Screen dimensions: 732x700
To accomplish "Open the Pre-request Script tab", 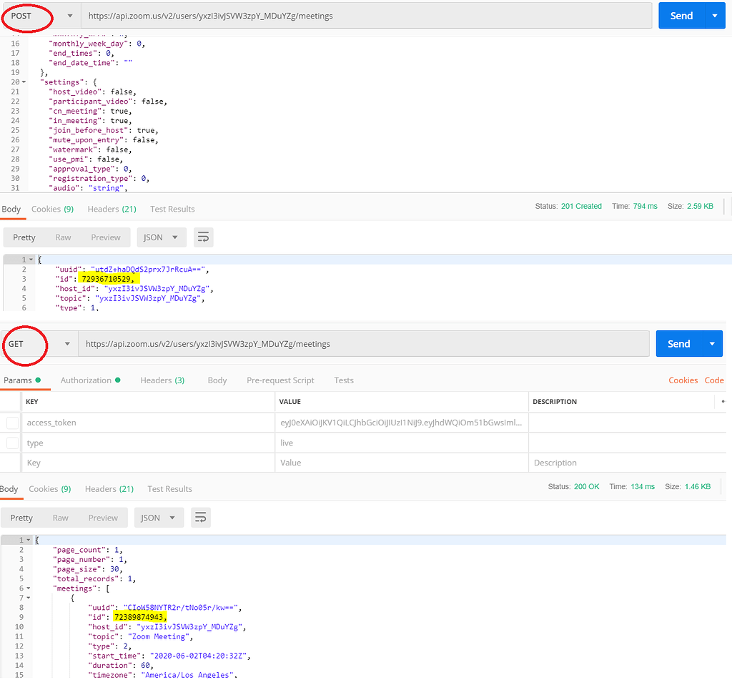I will [x=280, y=380].
